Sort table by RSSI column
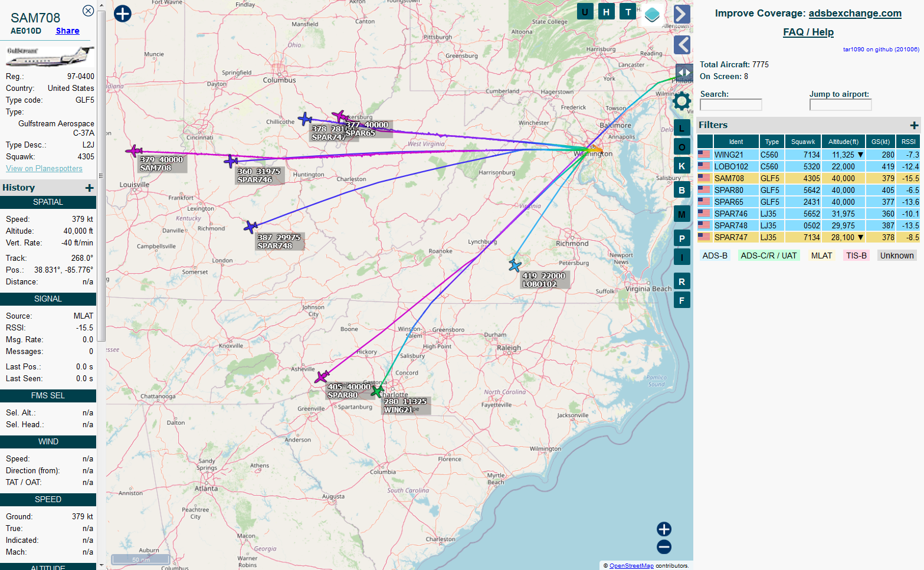This screenshot has width=924, height=570. click(x=908, y=142)
